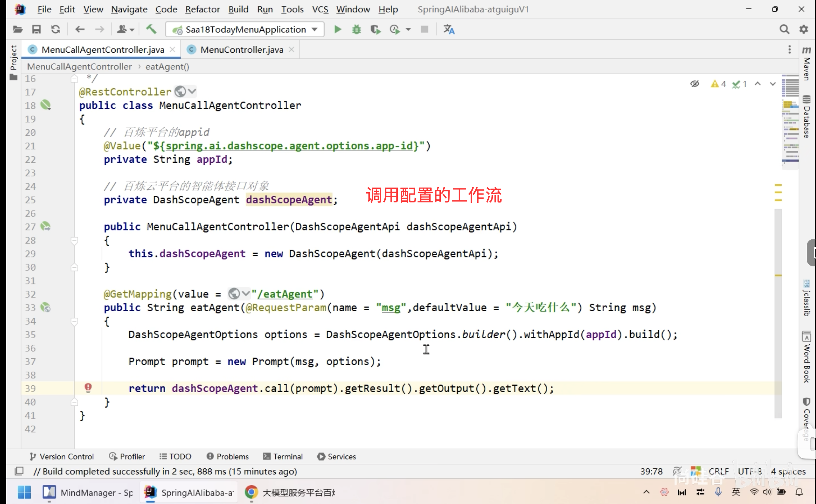Expand URL options next to @RestController

(192, 91)
